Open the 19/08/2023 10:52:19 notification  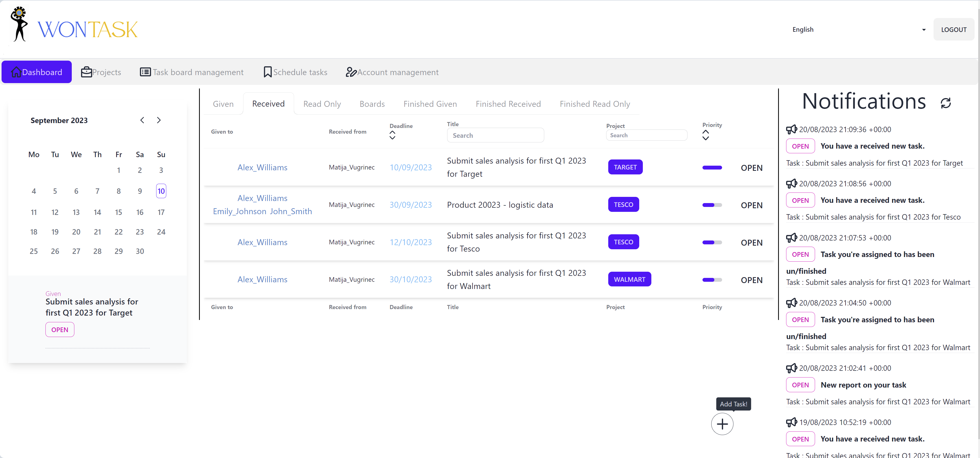click(x=800, y=439)
